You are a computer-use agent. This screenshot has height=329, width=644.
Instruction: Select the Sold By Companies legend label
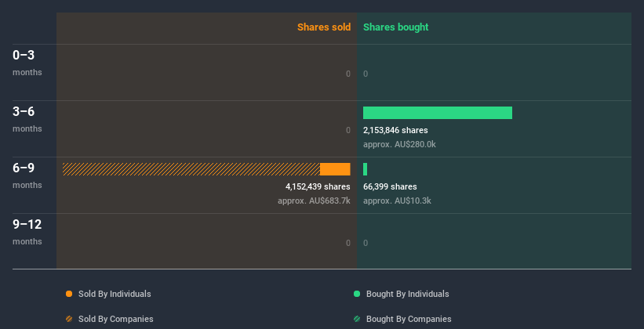point(116,319)
